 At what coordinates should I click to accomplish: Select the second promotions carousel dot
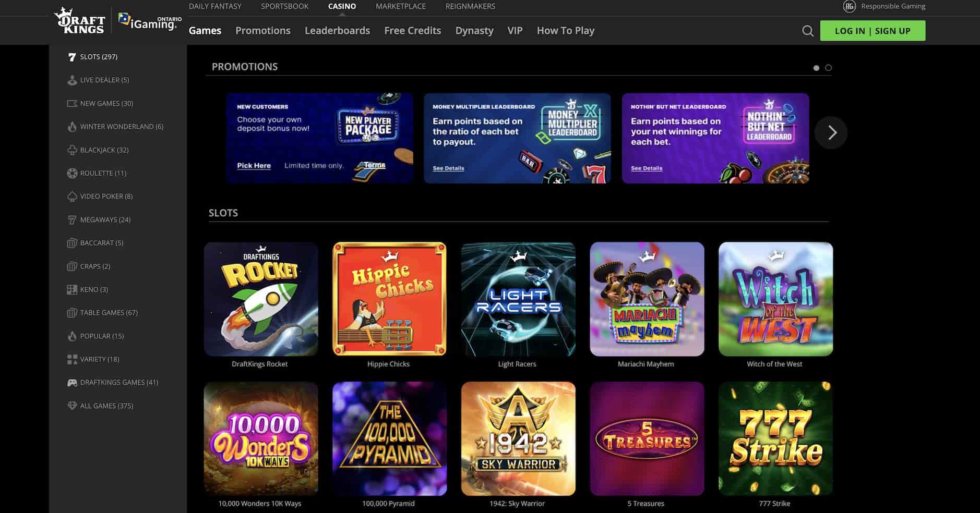[x=828, y=68]
